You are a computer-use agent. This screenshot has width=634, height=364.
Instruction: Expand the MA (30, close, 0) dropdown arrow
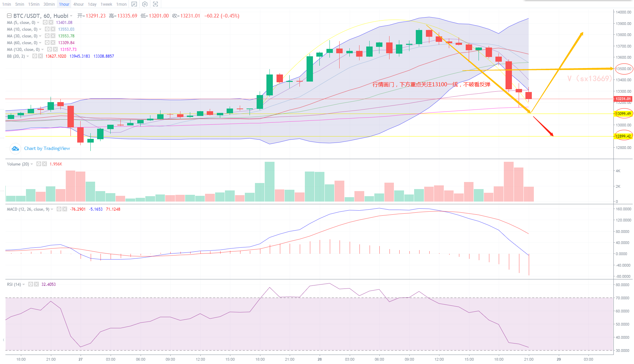(40, 36)
